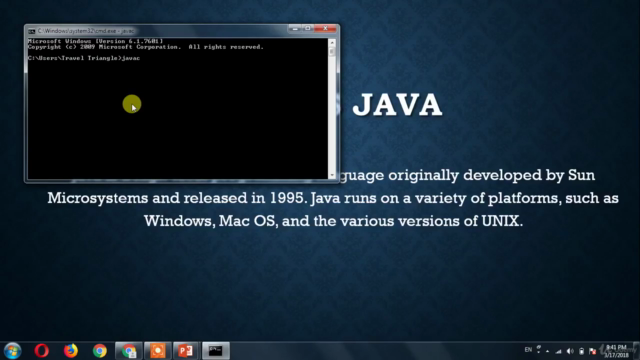Open the cmd.exe window system menu icon
Viewport: 640px width, 360px height.
pos(31,31)
